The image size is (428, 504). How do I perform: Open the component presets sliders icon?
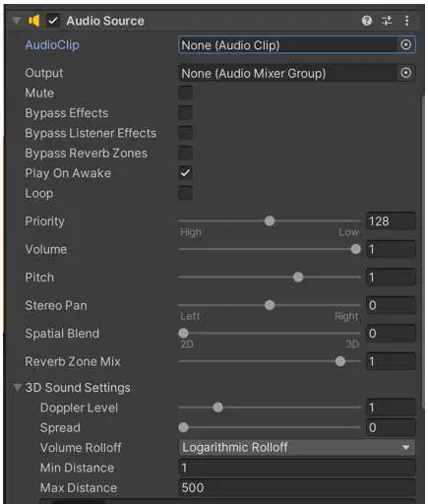[387, 21]
